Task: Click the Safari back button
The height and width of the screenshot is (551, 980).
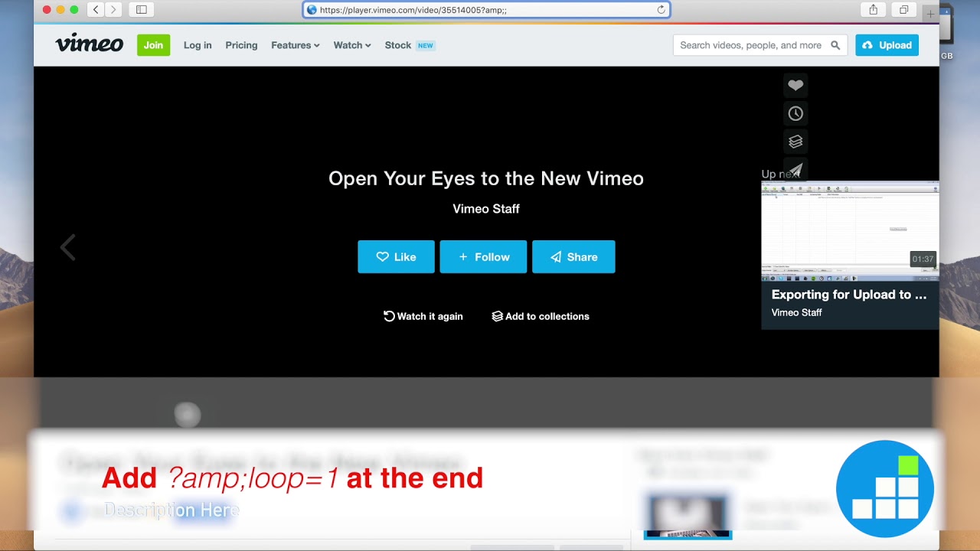Action: click(x=96, y=10)
